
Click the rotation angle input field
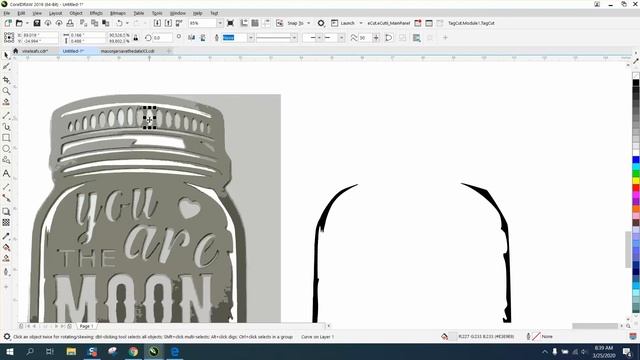pos(163,38)
